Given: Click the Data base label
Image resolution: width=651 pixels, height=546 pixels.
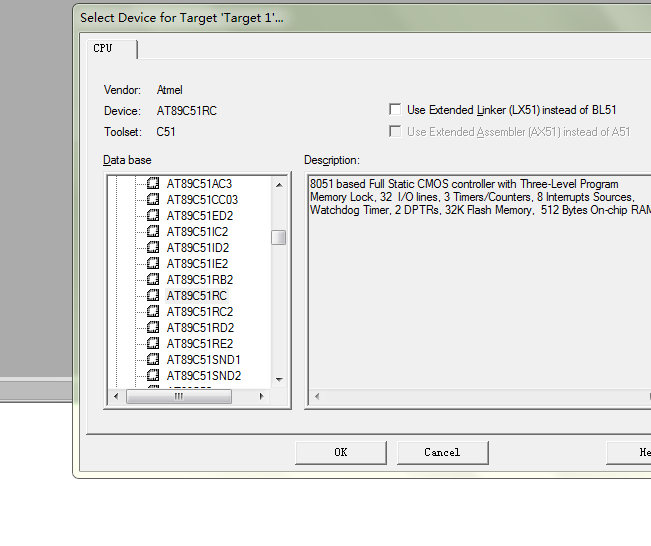Looking at the screenshot, I should coord(127,160).
